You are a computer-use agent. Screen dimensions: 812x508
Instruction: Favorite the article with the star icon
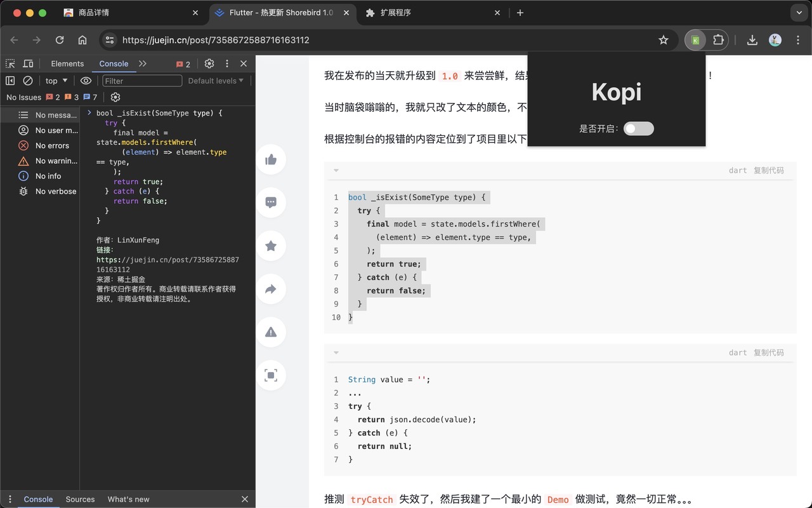tap(271, 246)
